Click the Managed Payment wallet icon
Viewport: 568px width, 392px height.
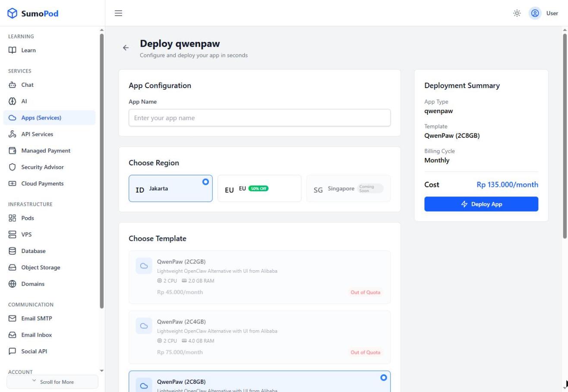13,151
